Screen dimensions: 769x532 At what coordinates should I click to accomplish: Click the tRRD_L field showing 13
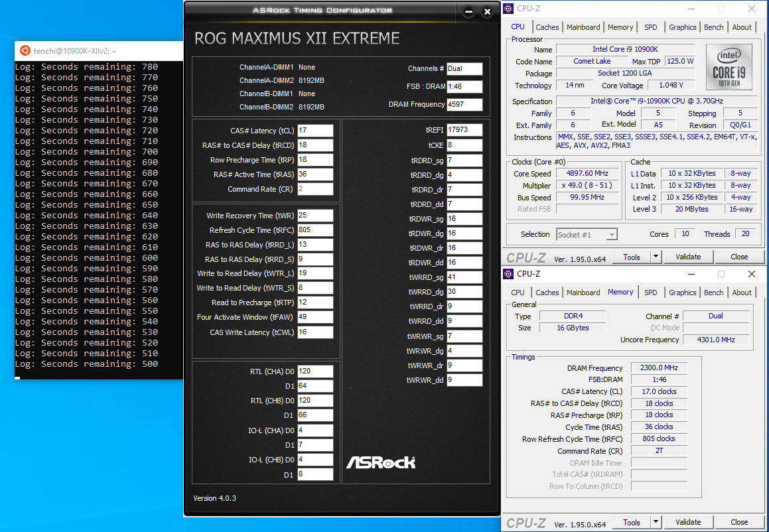[x=315, y=245]
